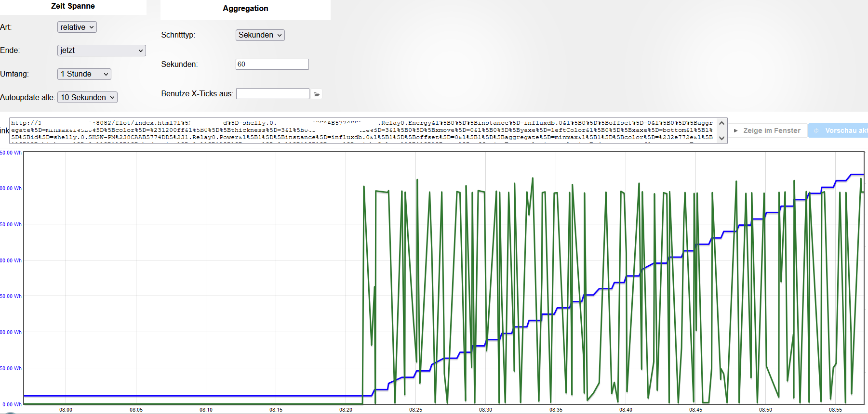Select the Zeit Spanne tab header
Viewport: 868px width, 414px height.
[x=73, y=6]
